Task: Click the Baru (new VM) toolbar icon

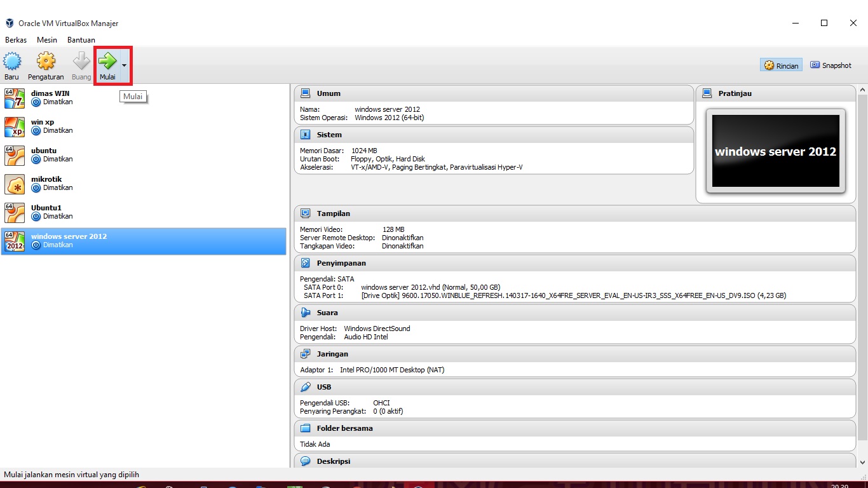Action: [12, 62]
